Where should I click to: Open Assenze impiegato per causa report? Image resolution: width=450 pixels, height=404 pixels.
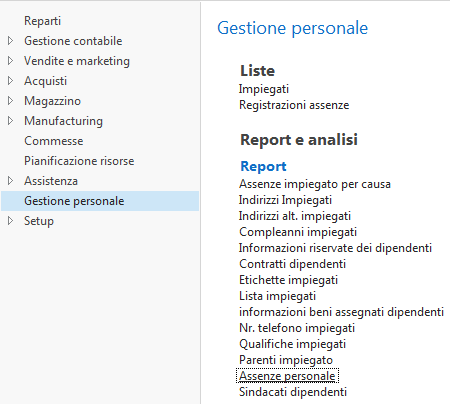(x=315, y=184)
